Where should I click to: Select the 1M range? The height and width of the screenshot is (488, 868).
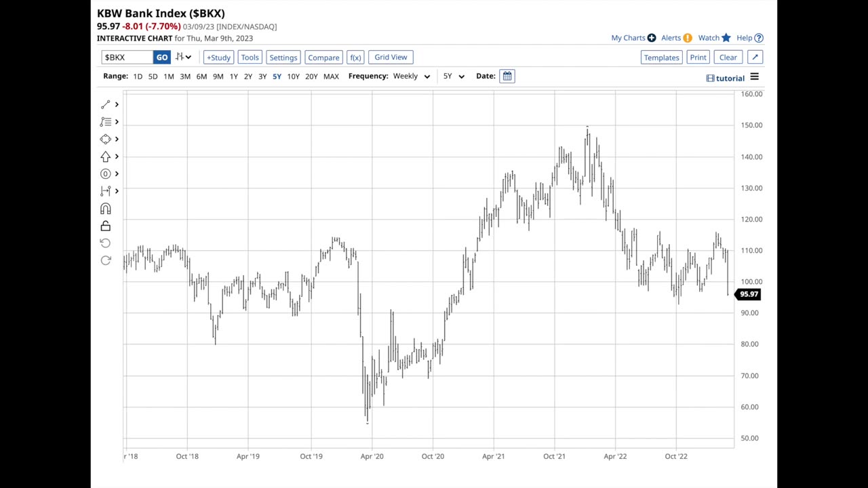pyautogui.click(x=168, y=77)
